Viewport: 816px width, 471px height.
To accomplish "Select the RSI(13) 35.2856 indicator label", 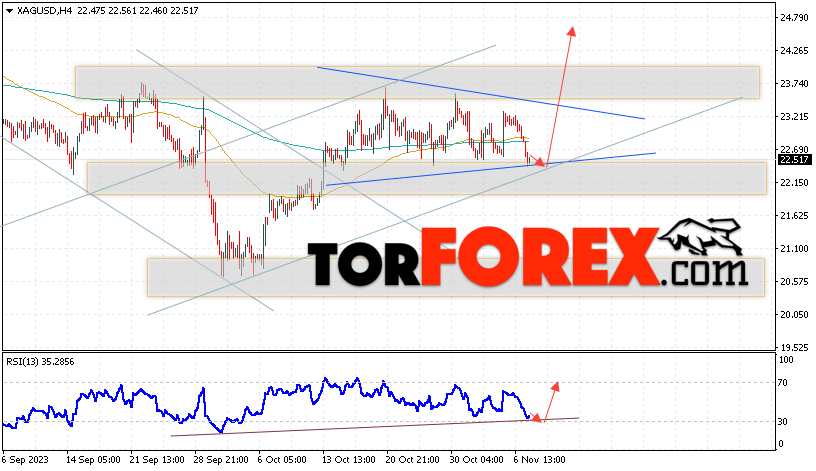I will tap(40, 361).
